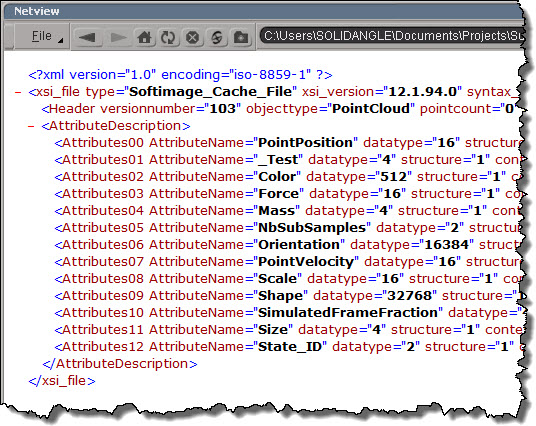This screenshot has height=426, width=536.
Task: Click the closing xsi_file tag
Action: pos(62,381)
